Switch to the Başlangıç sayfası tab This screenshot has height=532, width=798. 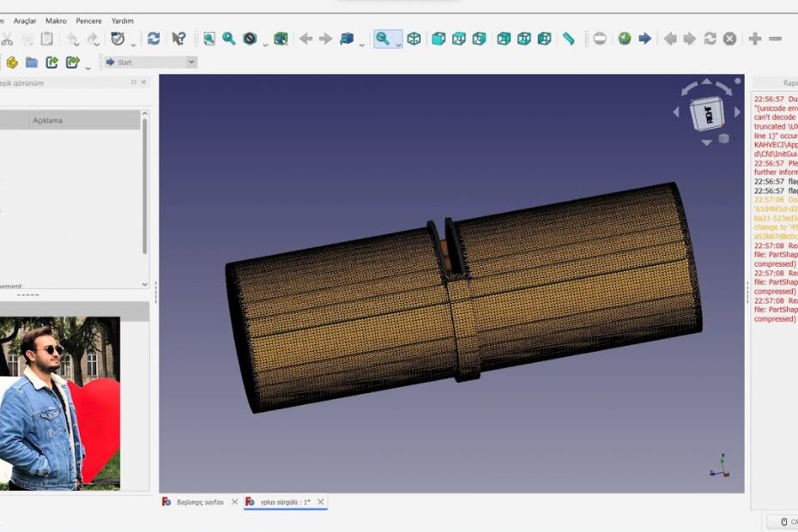[x=199, y=502]
